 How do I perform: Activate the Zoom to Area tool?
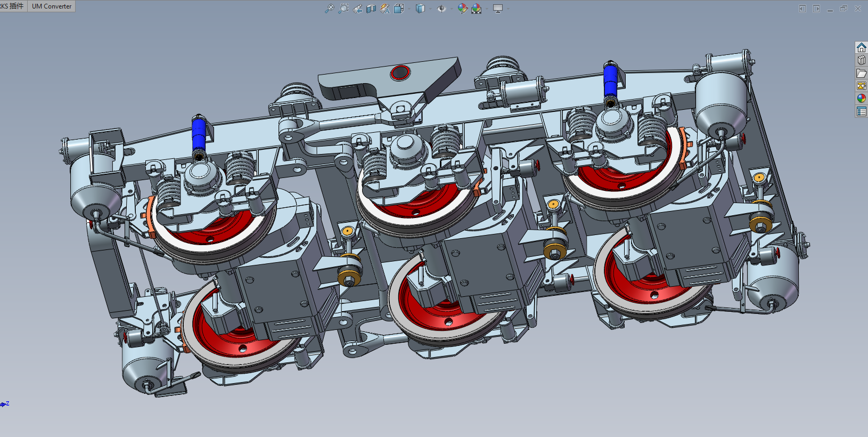pyautogui.click(x=343, y=9)
